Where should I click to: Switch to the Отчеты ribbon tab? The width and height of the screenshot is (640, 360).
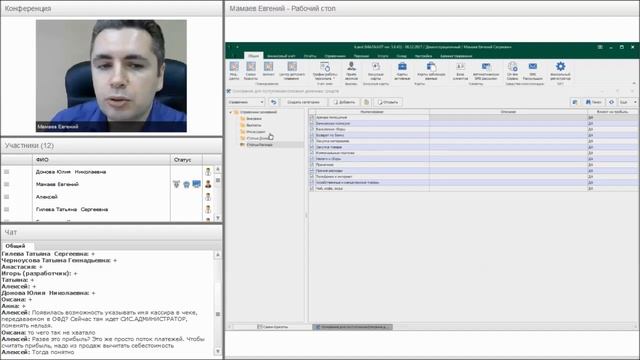click(x=310, y=56)
